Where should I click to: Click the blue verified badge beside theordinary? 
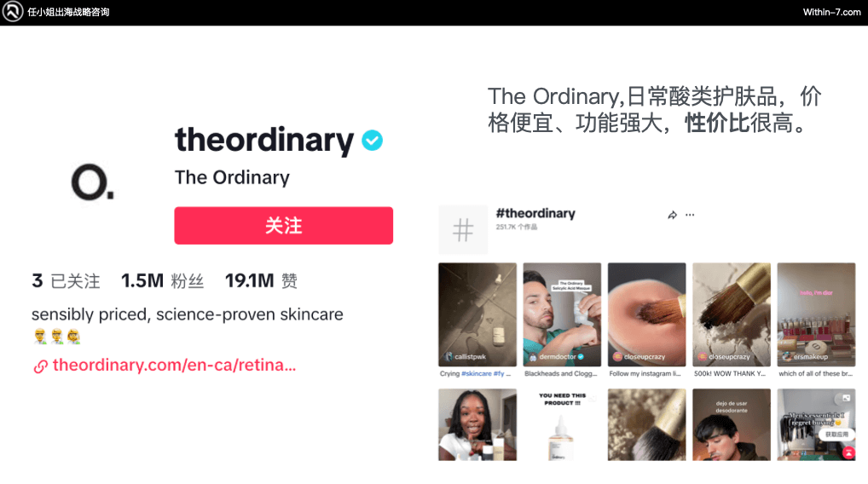pyautogui.click(x=373, y=140)
